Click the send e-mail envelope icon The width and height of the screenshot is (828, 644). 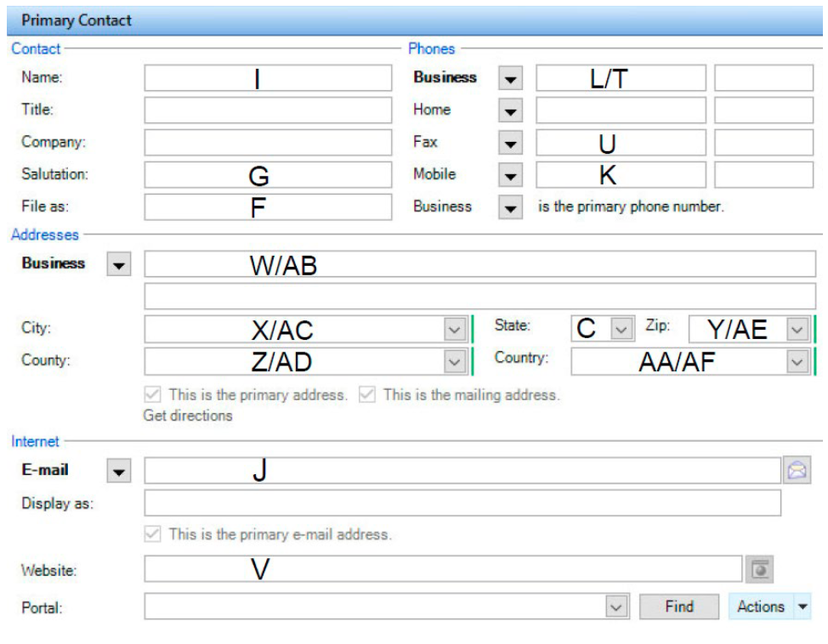click(x=797, y=470)
